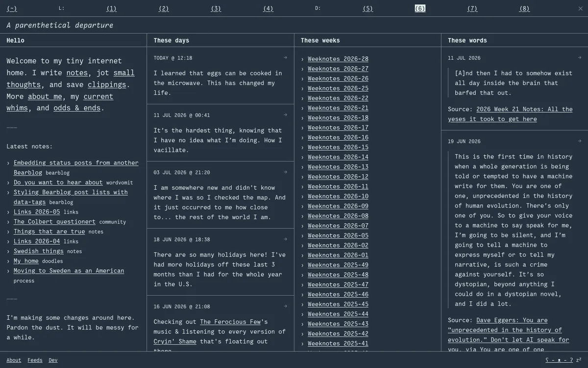
Task: Switch to dark theme (5)
Action: pyautogui.click(x=368, y=8)
